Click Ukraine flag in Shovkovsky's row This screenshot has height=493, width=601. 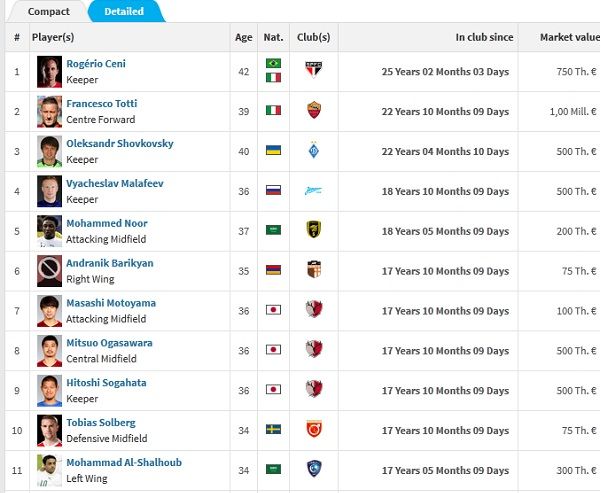point(273,151)
